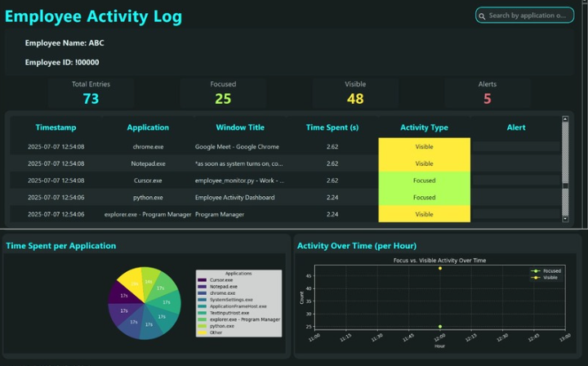Click the Focused legend marker in line chart
This screenshot has width=588, height=366.
click(x=535, y=270)
